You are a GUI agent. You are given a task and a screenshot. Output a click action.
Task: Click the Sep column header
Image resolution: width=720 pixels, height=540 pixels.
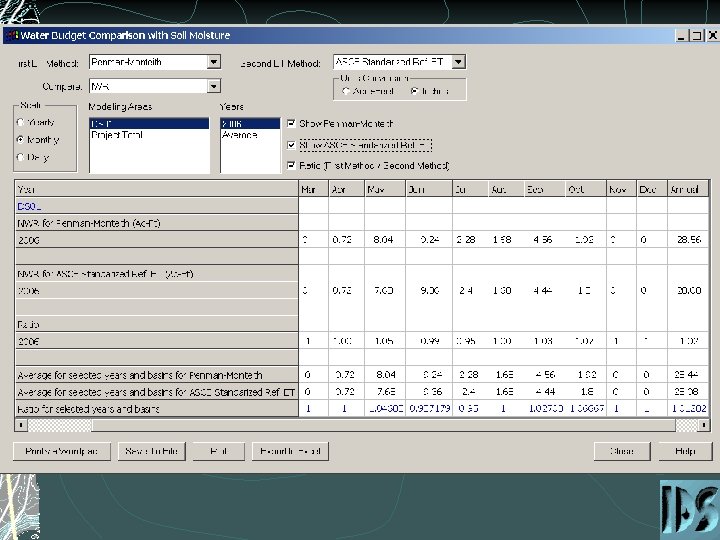pos(545,189)
